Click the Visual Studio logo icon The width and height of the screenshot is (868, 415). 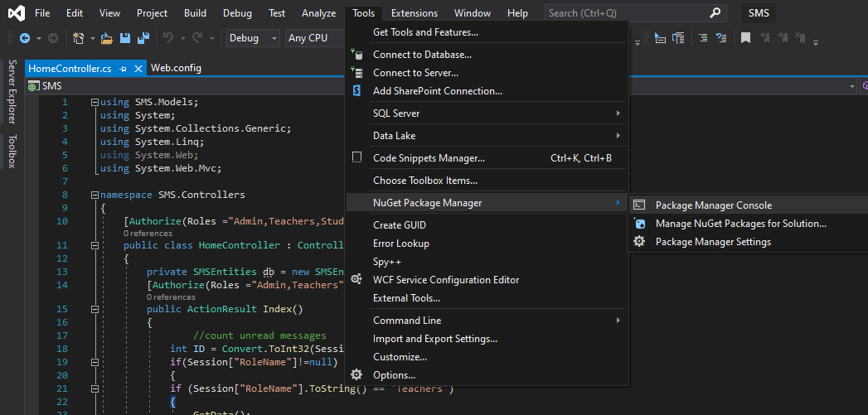tap(17, 12)
